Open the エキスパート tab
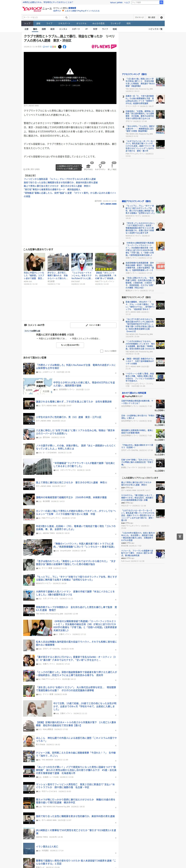Viewport: 186px width, 868px height. pyautogui.click(x=64, y=24)
